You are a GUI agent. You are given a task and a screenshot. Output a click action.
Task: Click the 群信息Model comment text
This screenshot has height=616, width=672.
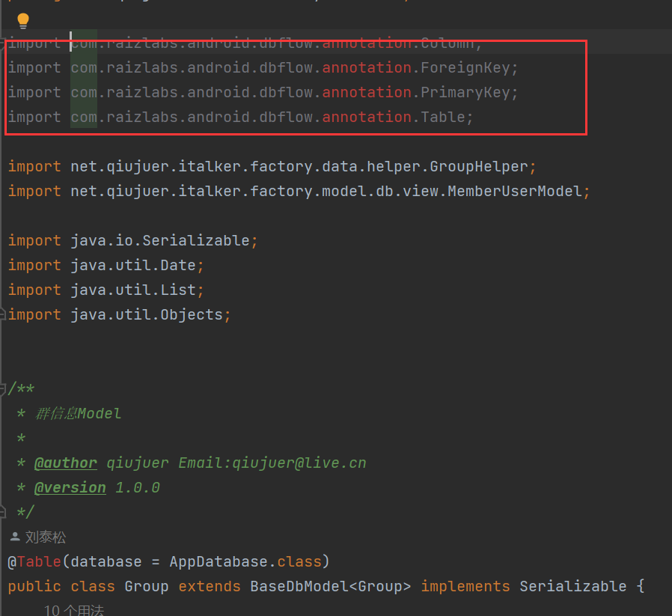(78, 413)
